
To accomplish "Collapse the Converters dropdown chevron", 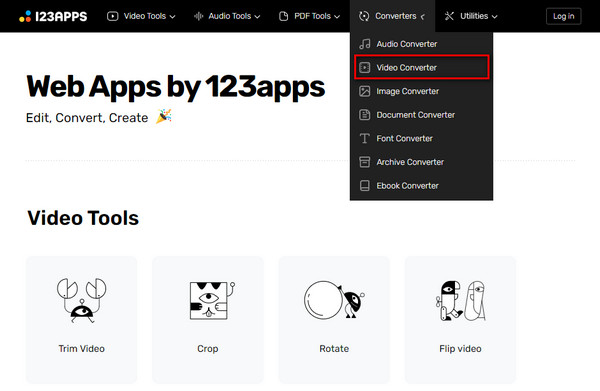I will [x=423, y=17].
